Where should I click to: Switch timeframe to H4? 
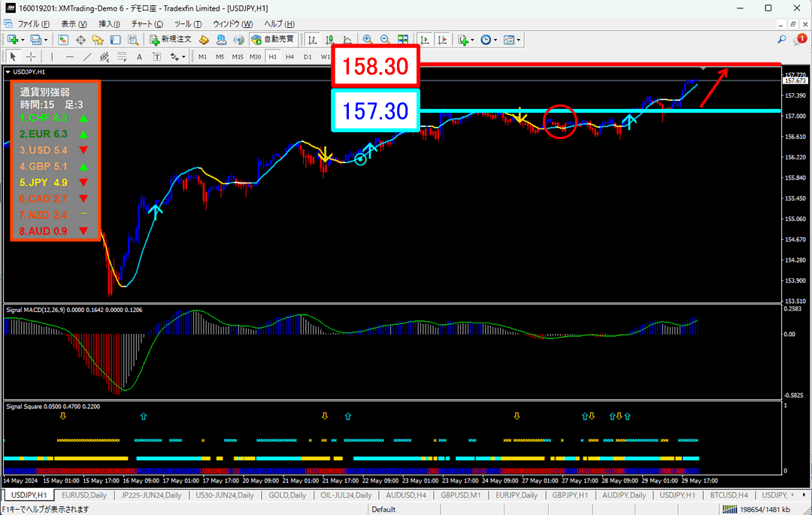(290, 56)
